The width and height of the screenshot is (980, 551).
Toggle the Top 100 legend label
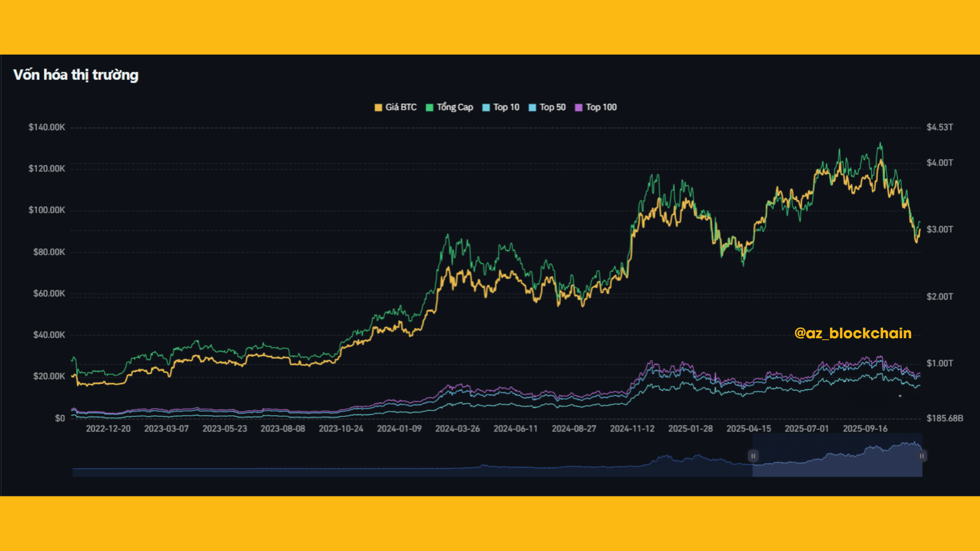coord(601,107)
